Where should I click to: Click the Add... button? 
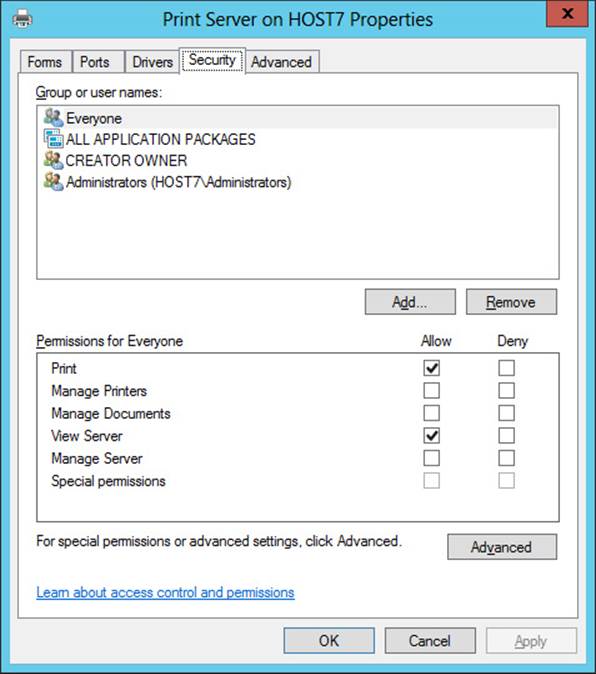(x=410, y=302)
